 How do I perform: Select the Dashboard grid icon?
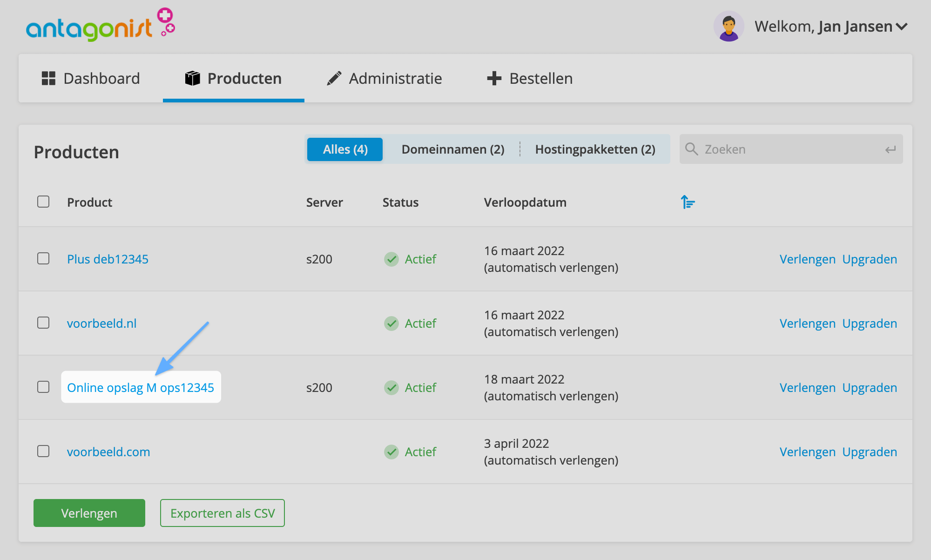pyautogui.click(x=49, y=78)
